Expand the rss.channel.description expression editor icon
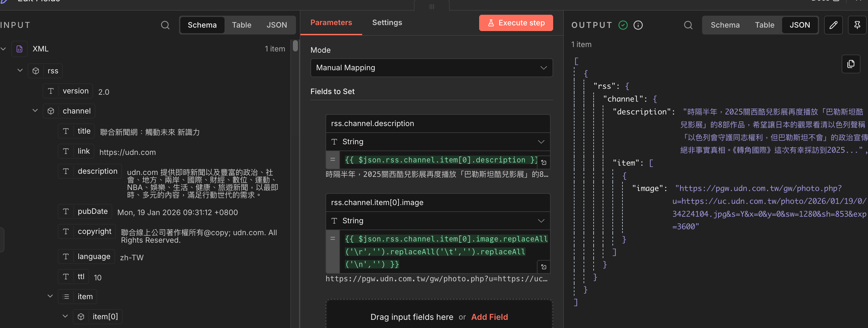This screenshot has height=328, width=868. click(x=543, y=162)
